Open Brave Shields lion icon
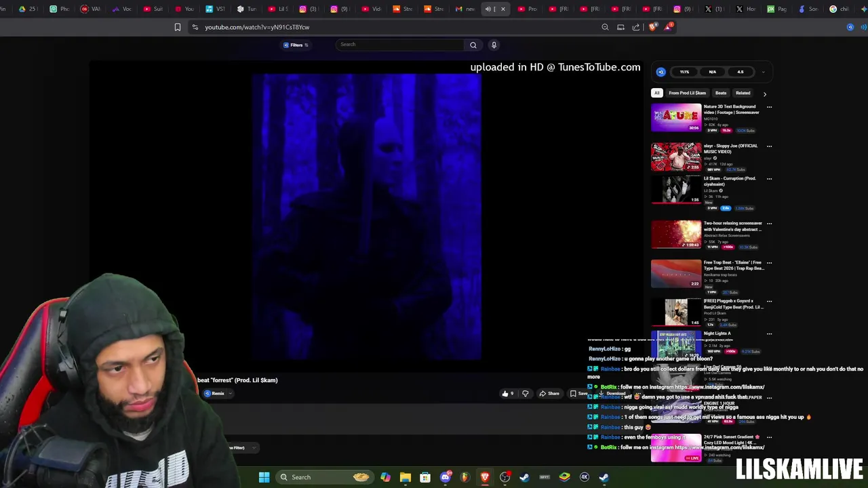 [x=652, y=27]
